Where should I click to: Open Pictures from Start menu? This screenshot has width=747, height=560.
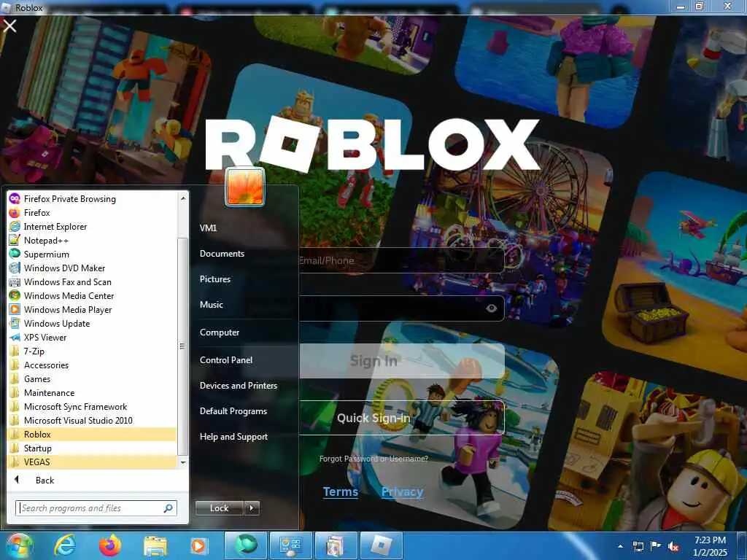215,279
